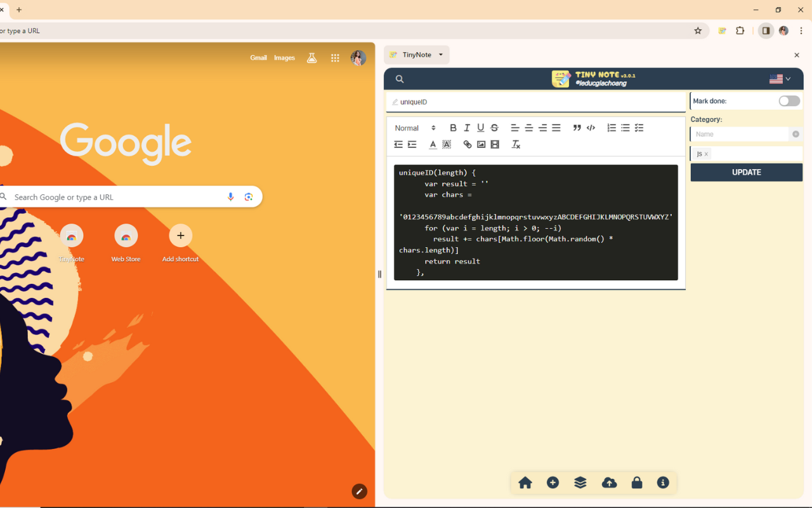Open the Normal paragraph style dropdown
Screen dimensions: 812x508
tap(412, 128)
